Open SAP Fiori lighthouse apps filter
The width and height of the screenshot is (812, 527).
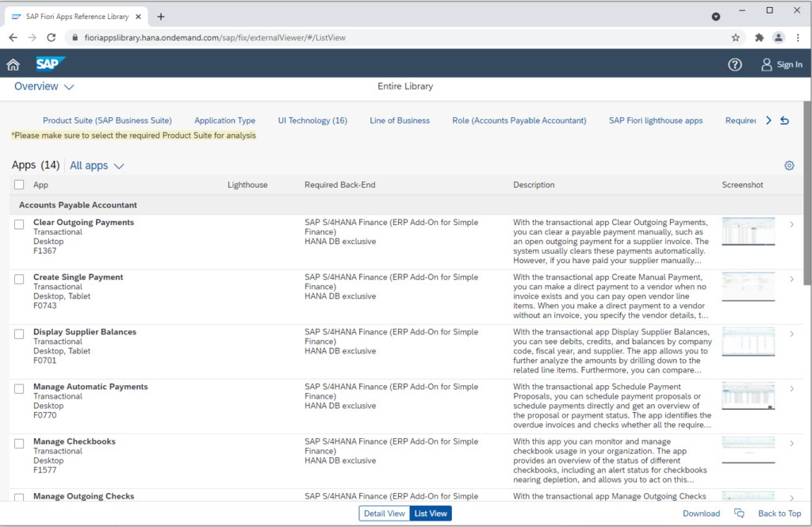[x=656, y=120]
